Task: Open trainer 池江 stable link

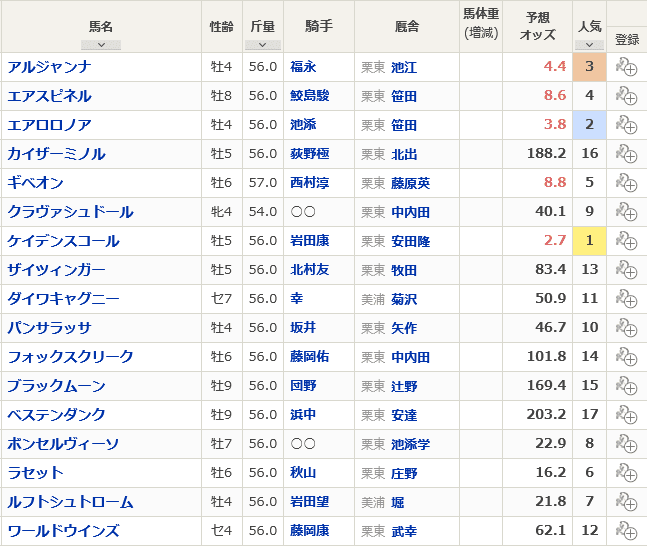Action: pos(404,67)
